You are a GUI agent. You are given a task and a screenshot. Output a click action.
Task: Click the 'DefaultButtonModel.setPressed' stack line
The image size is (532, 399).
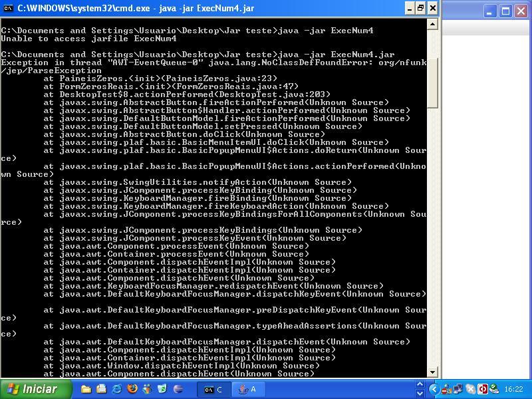203,126
